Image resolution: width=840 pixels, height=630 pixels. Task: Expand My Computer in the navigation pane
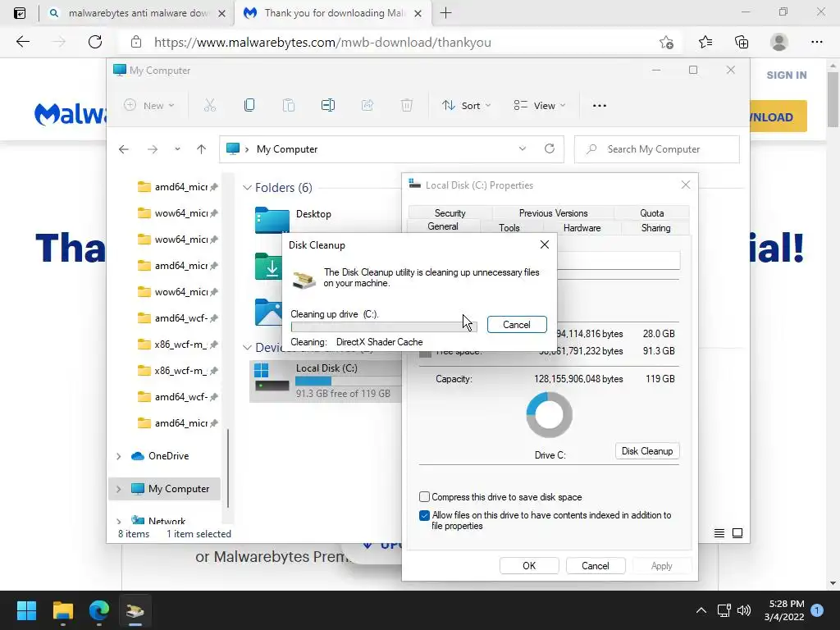pyautogui.click(x=118, y=489)
